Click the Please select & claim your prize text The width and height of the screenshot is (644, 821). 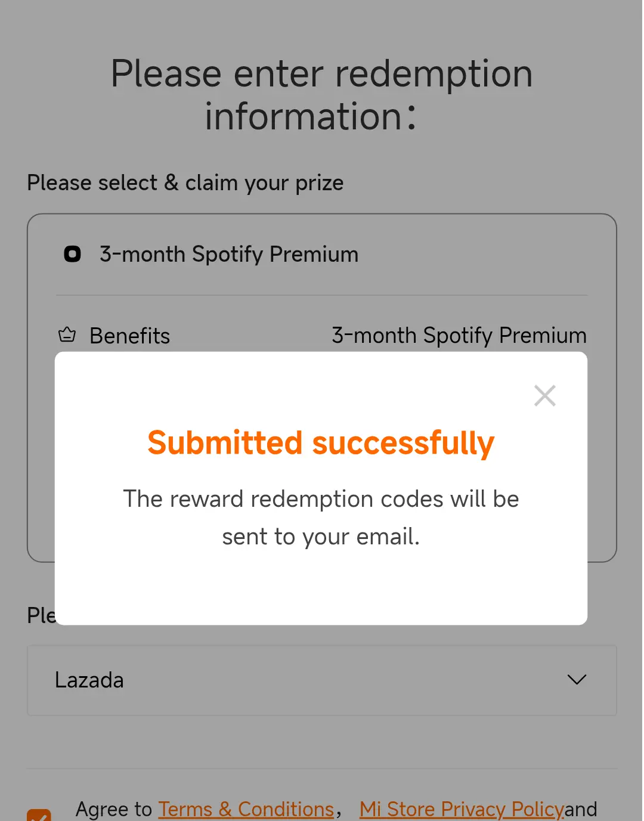click(185, 183)
